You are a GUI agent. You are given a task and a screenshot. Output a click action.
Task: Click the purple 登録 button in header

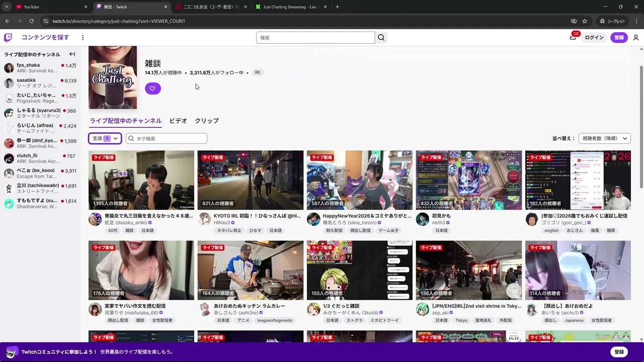(x=619, y=37)
